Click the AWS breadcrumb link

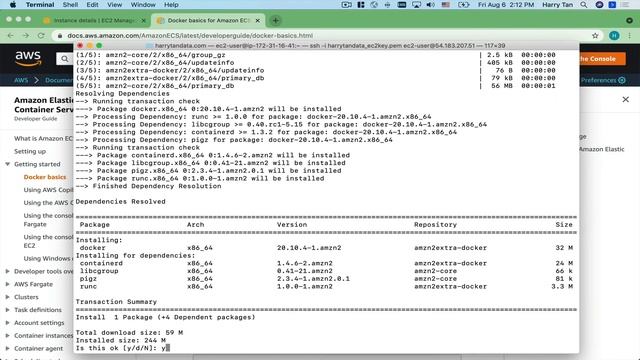[x=21, y=80]
